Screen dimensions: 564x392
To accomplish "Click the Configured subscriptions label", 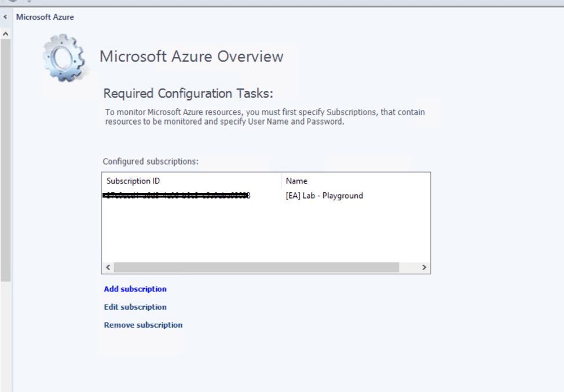I will pyautogui.click(x=151, y=162).
